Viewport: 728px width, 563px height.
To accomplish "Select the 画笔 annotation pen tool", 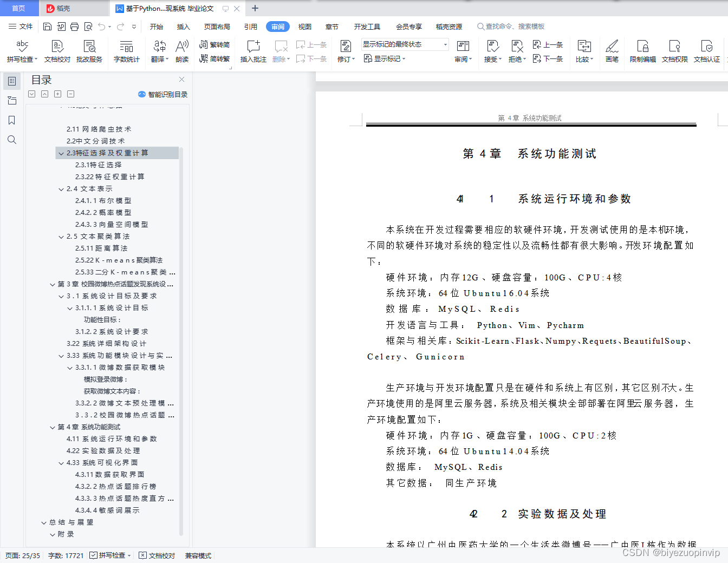I will (612, 51).
